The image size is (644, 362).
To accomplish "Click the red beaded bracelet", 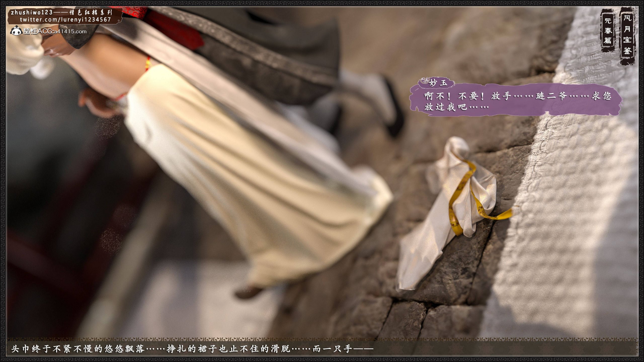I will coord(148,64).
